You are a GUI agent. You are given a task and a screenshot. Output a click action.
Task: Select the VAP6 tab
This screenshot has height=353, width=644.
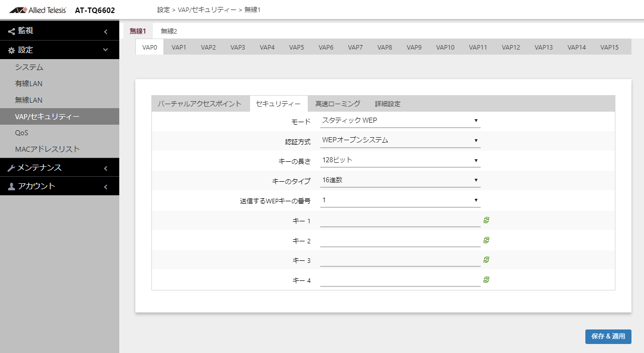tap(326, 48)
